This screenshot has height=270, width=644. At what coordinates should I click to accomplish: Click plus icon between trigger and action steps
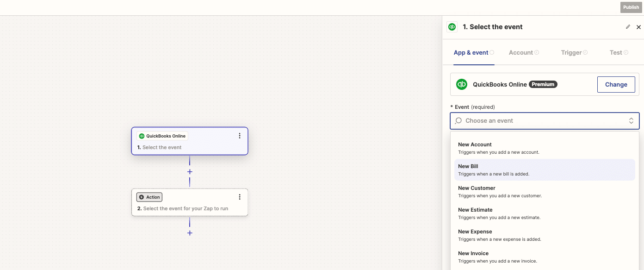pyautogui.click(x=190, y=172)
